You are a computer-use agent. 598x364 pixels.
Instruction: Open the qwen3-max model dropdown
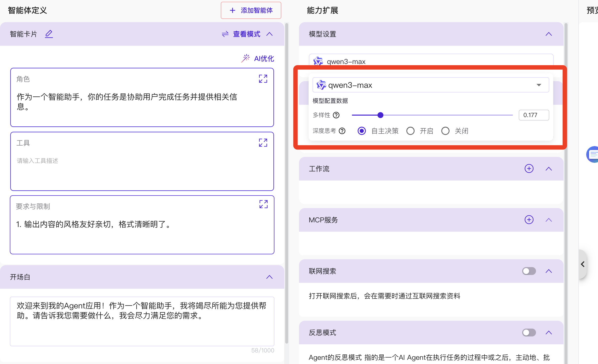pyautogui.click(x=430, y=85)
